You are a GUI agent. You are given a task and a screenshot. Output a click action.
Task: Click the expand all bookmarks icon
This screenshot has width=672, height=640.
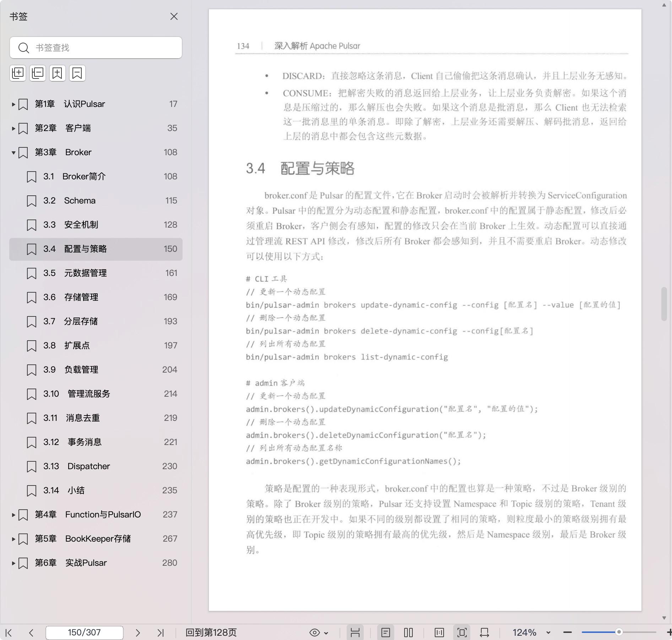tap(18, 73)
